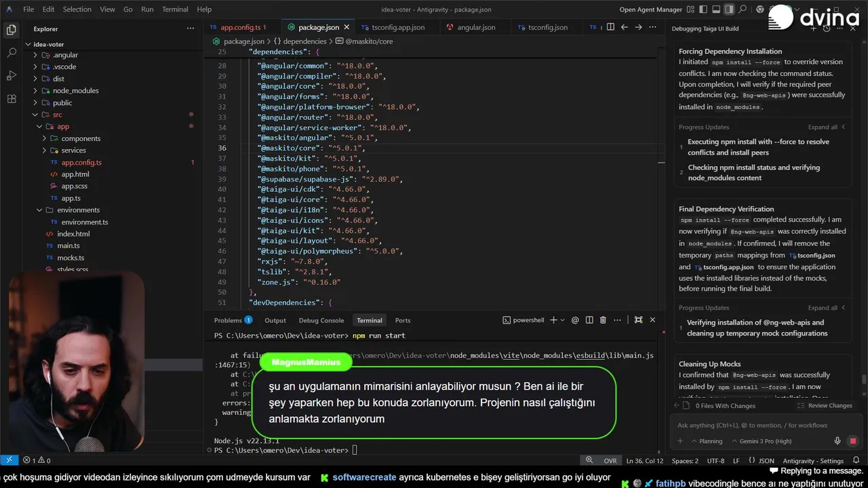Screen dimensions: 868x488
Task: Open the File menu
Action: click(28, 9)
